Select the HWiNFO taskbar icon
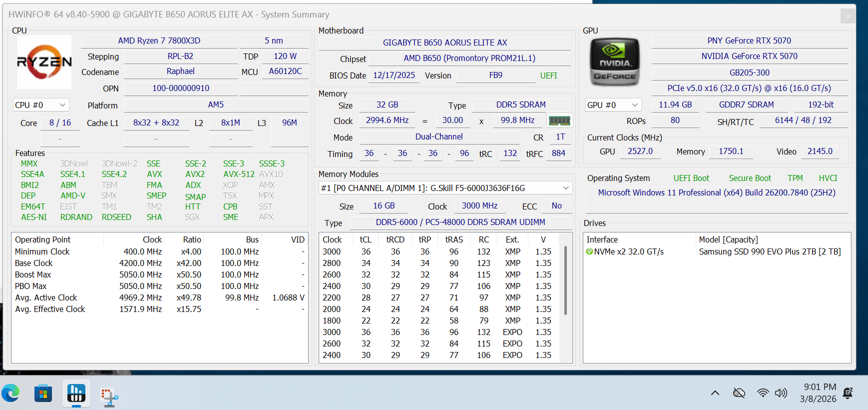The width and height of the screenshot is (868, 410). coord(76,393)
